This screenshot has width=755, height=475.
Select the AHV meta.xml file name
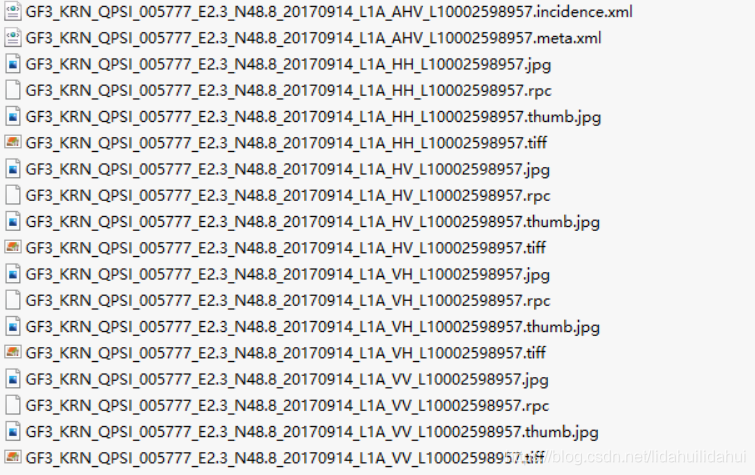tap(313, 38)
